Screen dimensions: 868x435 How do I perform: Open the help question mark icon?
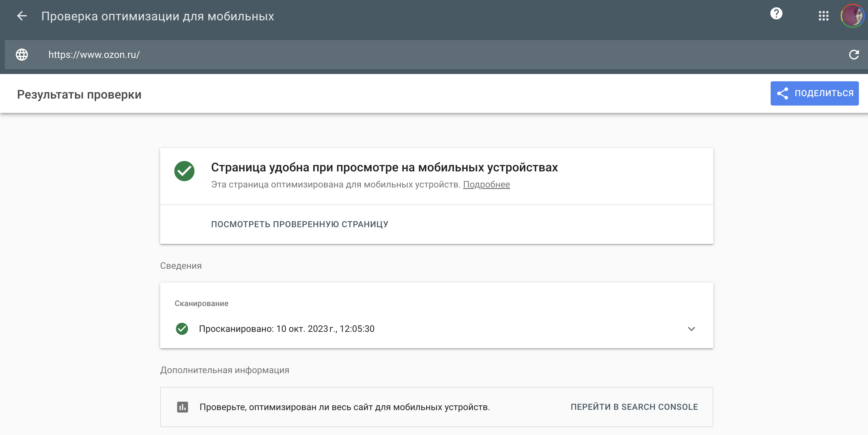776,14
